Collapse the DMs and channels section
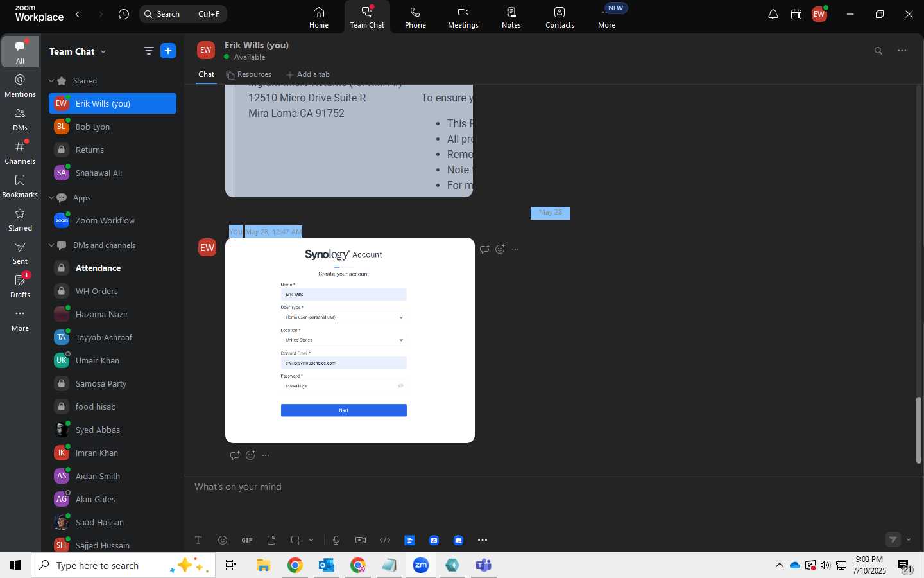 (51, 245)
